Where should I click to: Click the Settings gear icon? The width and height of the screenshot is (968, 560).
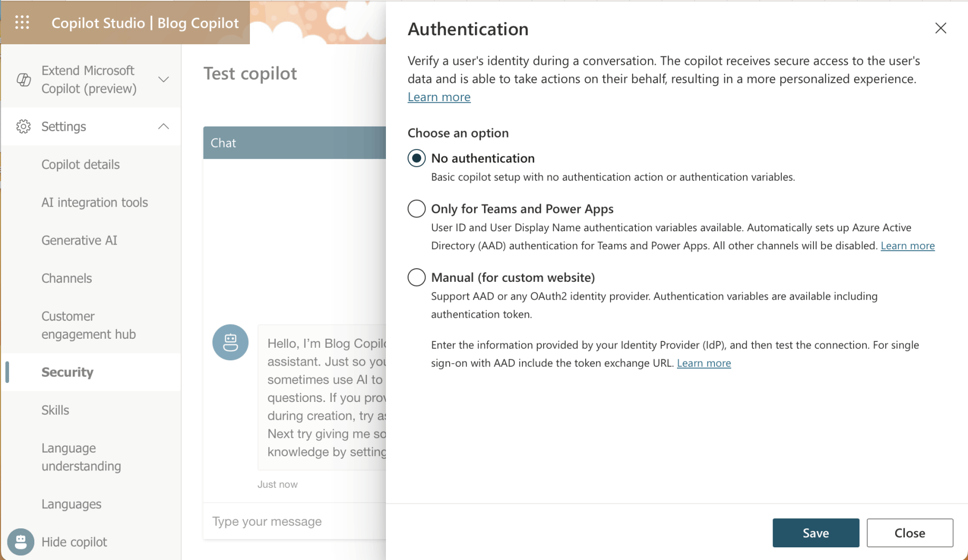click(23, 126)
